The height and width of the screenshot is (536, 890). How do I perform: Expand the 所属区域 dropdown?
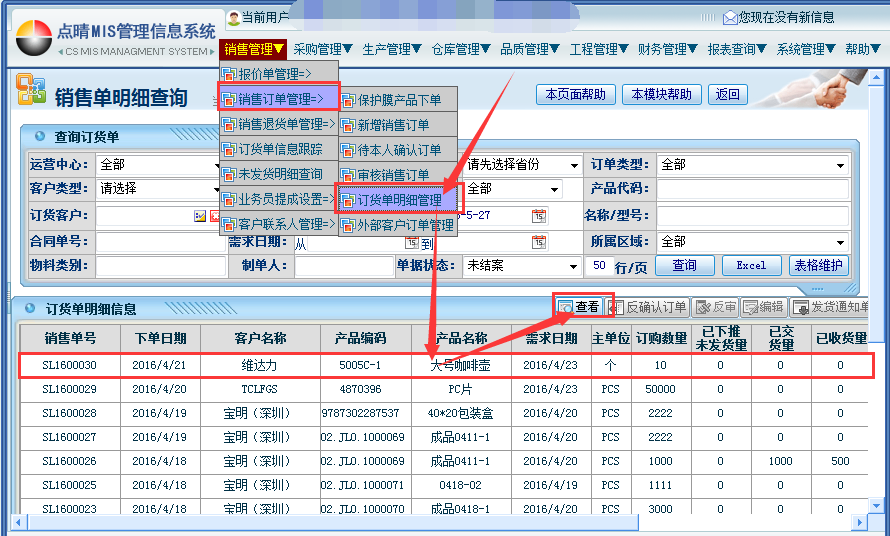pyautogui.click(x=840, y=242)
